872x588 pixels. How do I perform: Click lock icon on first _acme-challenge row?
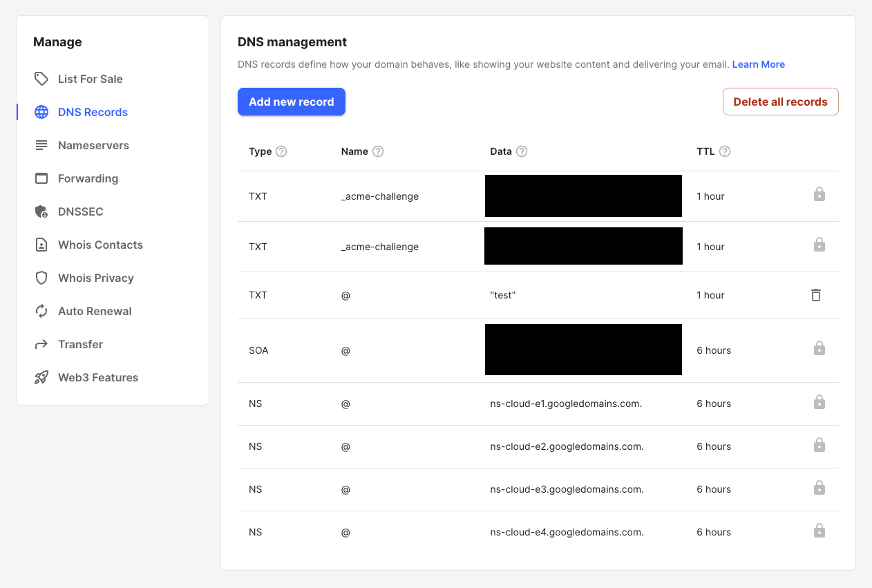coord(819,195)
